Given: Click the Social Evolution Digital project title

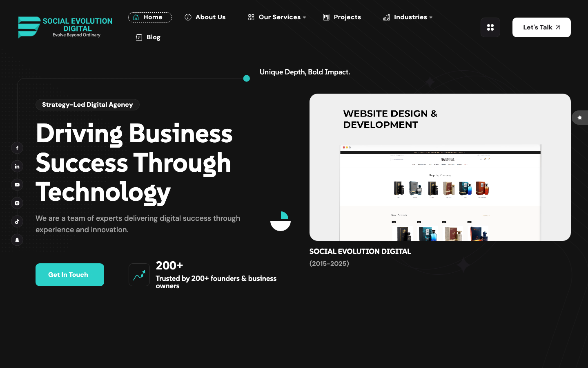Looking at the screenshot, I should tap(360, 251).
